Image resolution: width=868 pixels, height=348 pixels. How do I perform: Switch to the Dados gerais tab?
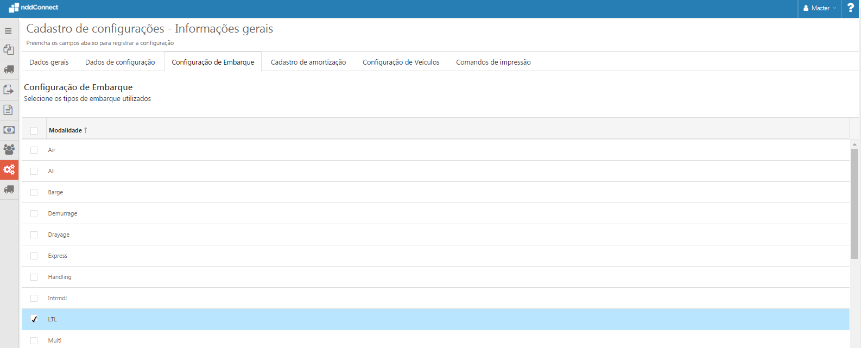(49, 62)
